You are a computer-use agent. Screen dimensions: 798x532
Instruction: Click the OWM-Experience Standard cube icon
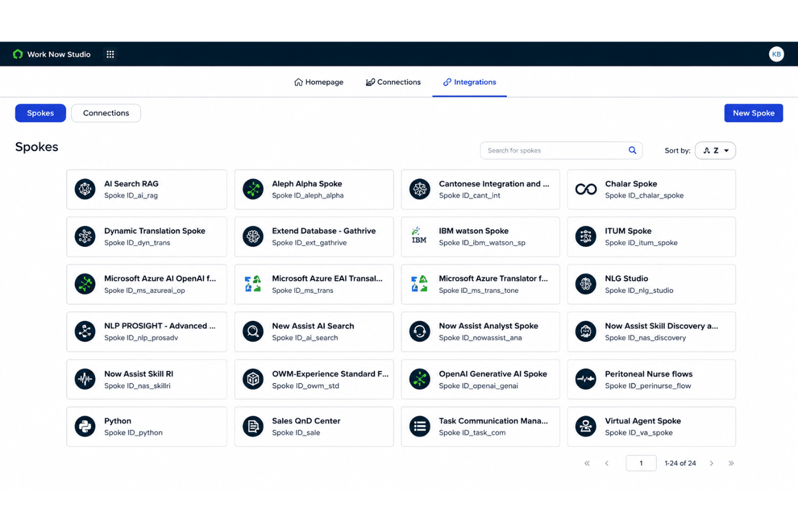pyautogui.click(x=252, y=379)
